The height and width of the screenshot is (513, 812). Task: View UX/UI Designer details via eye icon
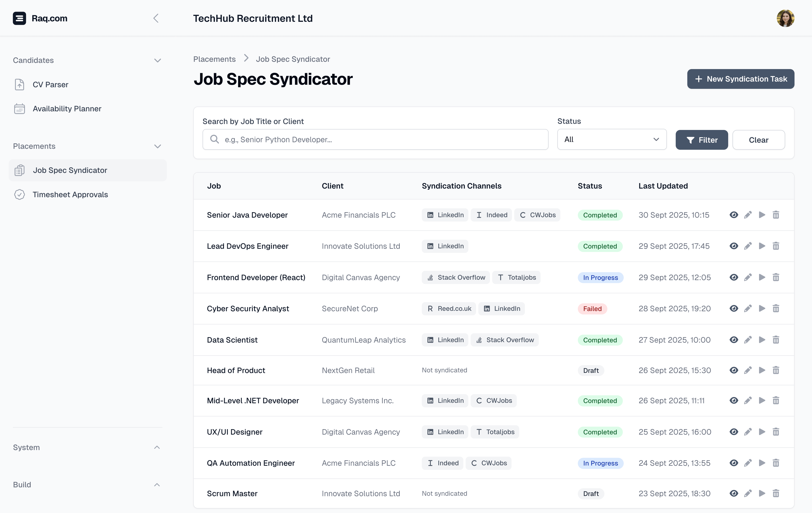(x=734, y=432)
